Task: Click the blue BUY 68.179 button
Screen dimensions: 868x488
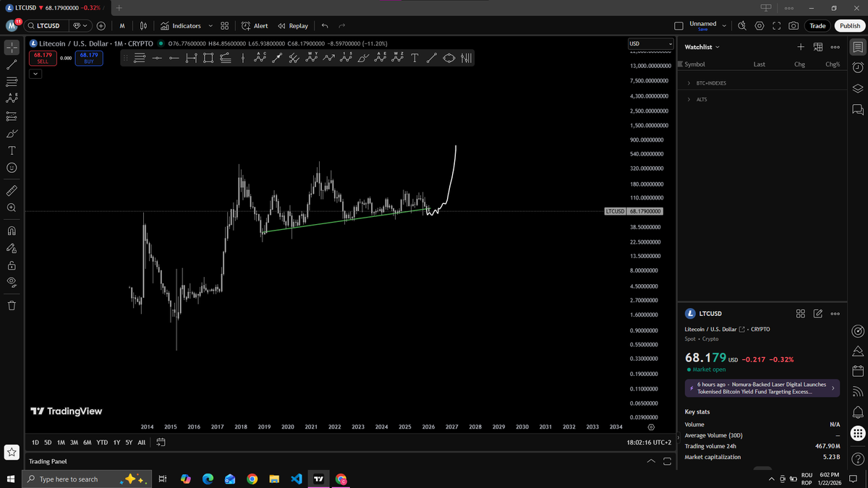Action: point(90,58)
